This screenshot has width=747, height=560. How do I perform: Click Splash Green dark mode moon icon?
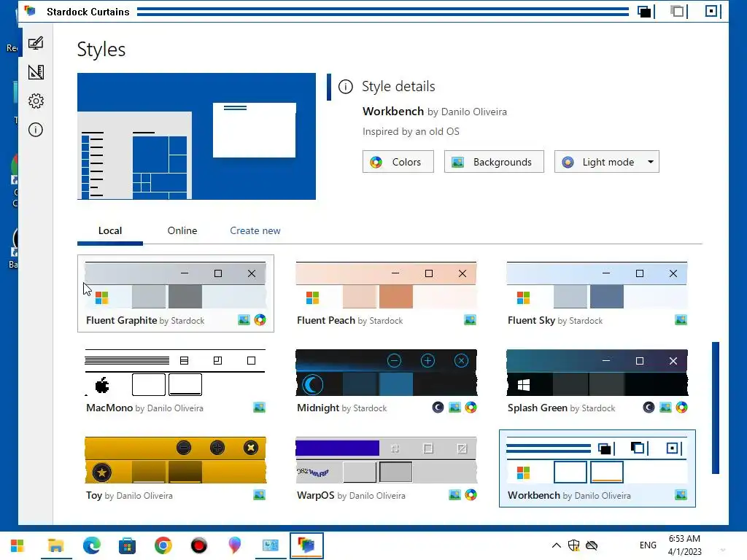point(649,408)
